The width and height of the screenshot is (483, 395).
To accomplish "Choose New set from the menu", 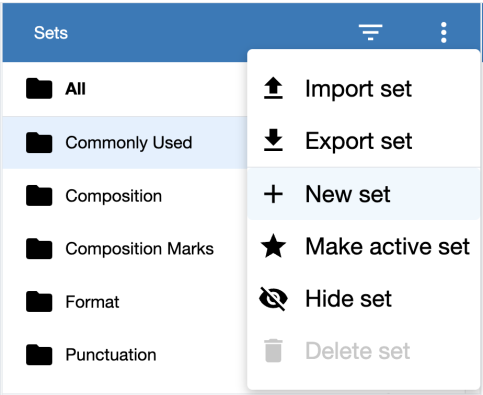I will click(x=363, y=194).
